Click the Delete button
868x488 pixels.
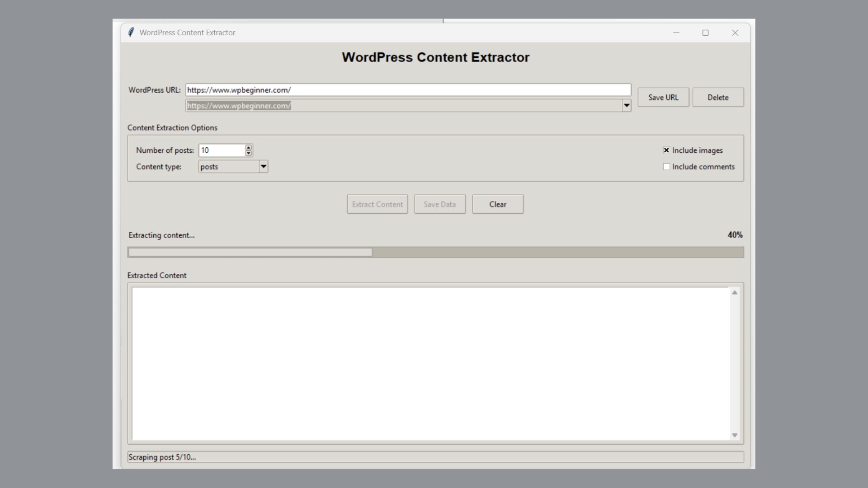(x=718, y=98)
